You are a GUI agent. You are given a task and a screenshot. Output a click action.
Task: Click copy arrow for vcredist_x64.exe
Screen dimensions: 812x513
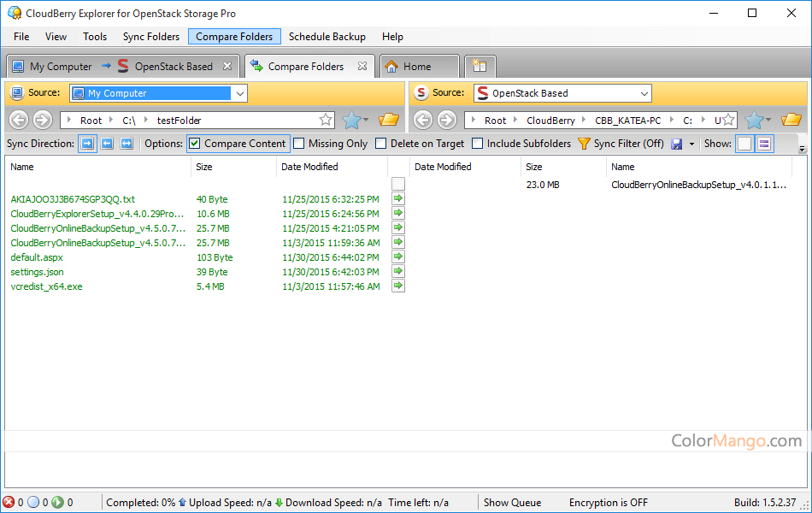pyautogui.click(x=398, y=286)
